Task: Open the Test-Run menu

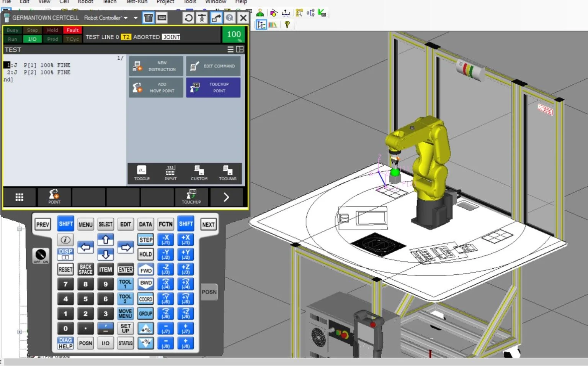Action: pos(137,2)
